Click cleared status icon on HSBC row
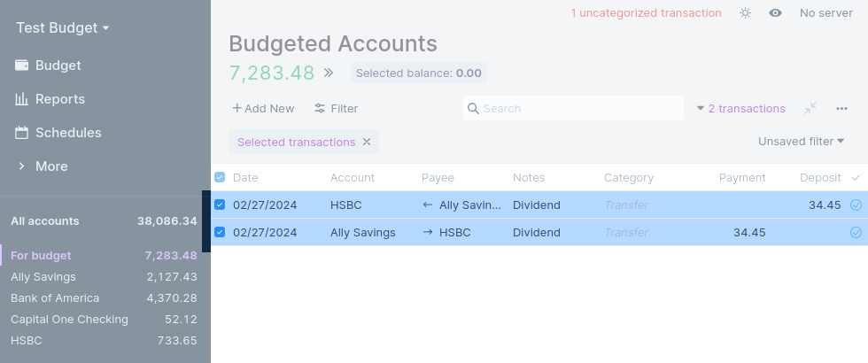 tap(856, 205)
